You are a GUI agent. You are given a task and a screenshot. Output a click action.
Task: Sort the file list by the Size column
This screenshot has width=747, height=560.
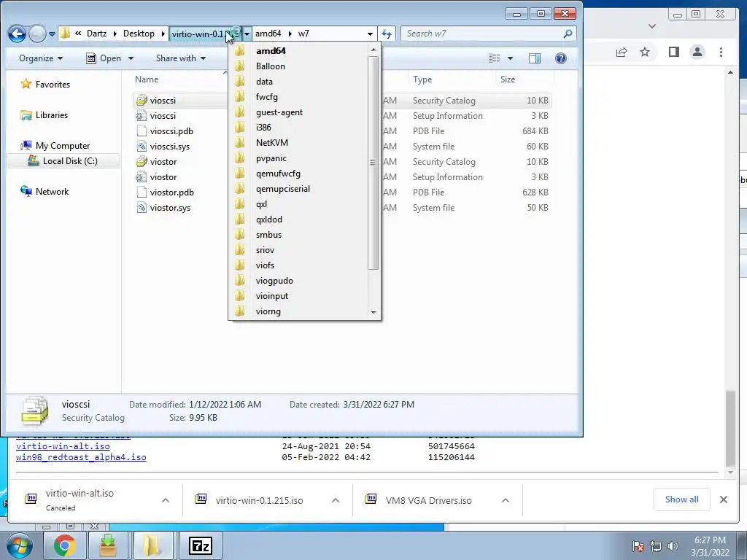(508, 79)
